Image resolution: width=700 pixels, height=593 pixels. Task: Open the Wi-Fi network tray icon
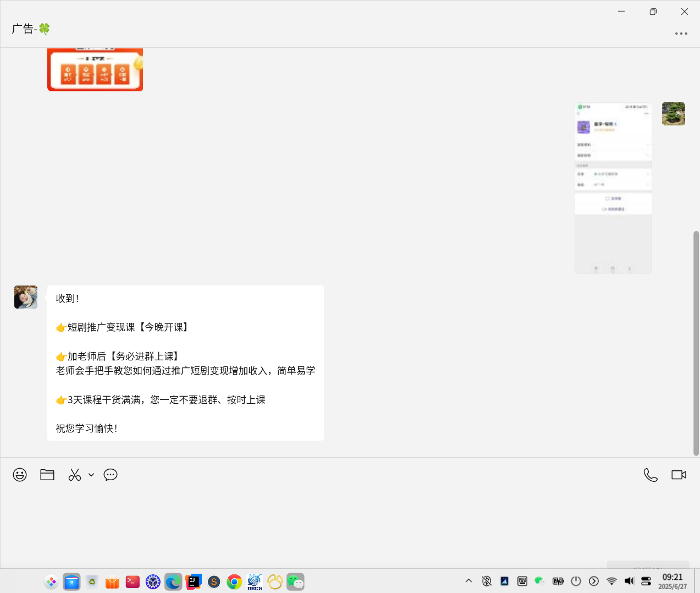coord(611,581)
